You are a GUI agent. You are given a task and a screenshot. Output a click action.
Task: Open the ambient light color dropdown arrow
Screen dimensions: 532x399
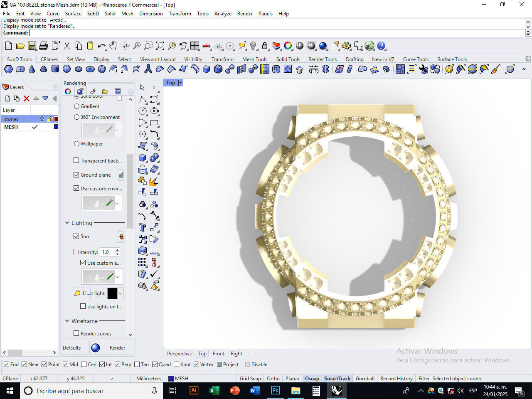pyautogui.click(x=120, y=293)
